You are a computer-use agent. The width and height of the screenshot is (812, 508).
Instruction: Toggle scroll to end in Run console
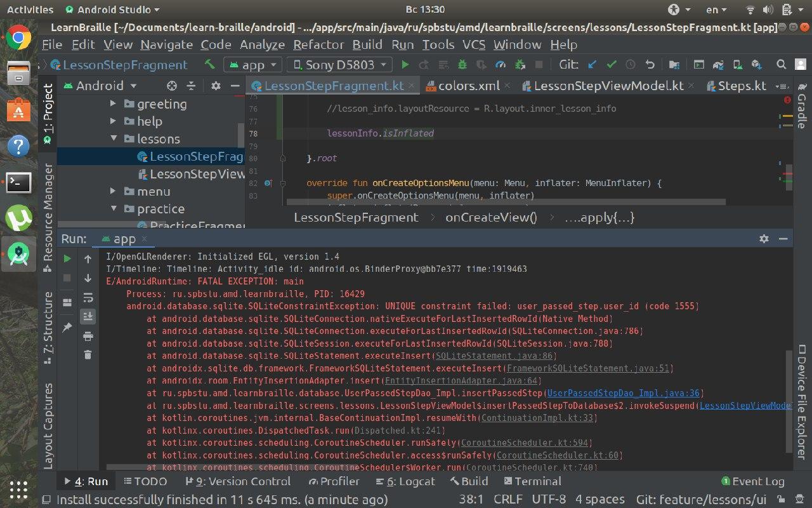pos(88,316)
